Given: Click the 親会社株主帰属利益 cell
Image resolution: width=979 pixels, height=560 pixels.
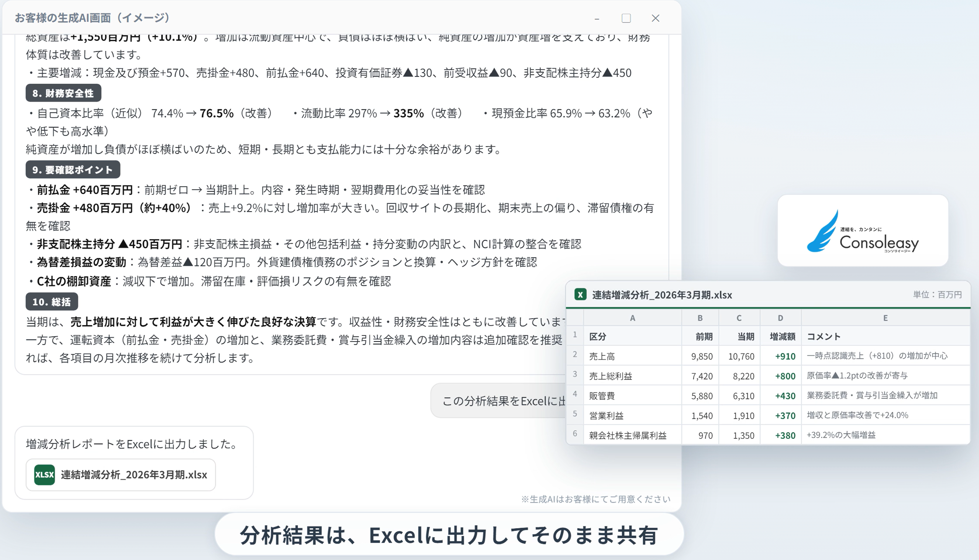Looking at the screenshot, I should [x=633, y=435].
